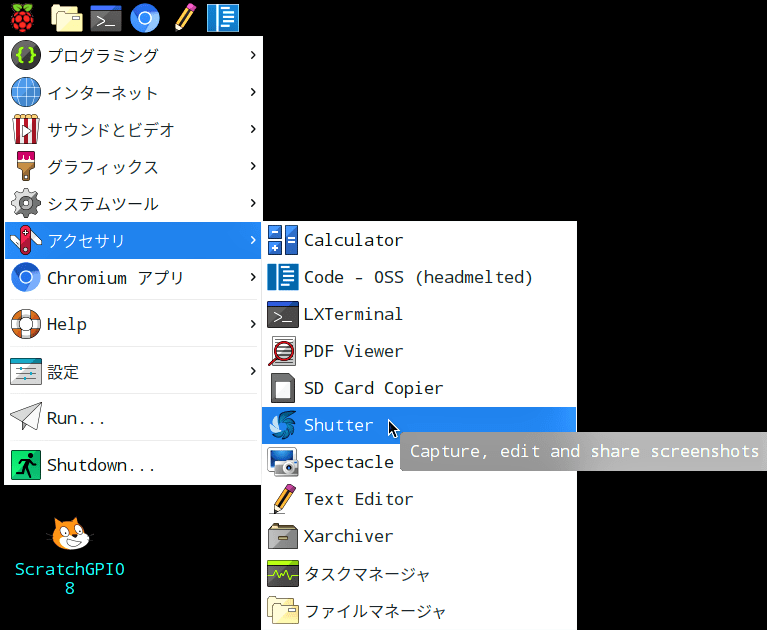Open ファイルマネージャ entry
Image resolution: width=767 pixels, height=630 pixels.
[x=419, y=610]
